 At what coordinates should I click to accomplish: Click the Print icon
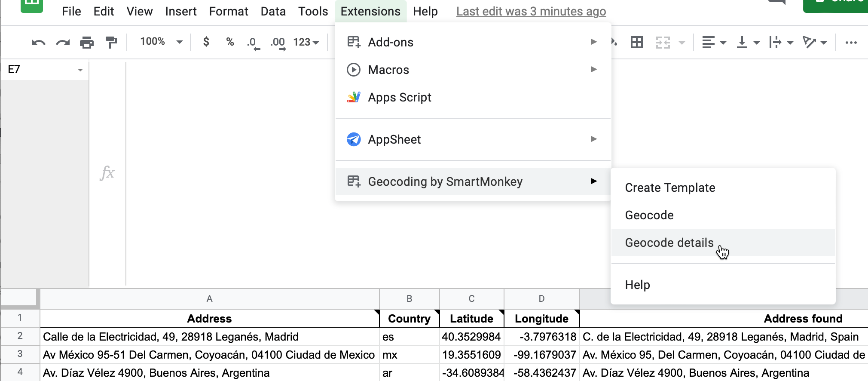(87, 43)
